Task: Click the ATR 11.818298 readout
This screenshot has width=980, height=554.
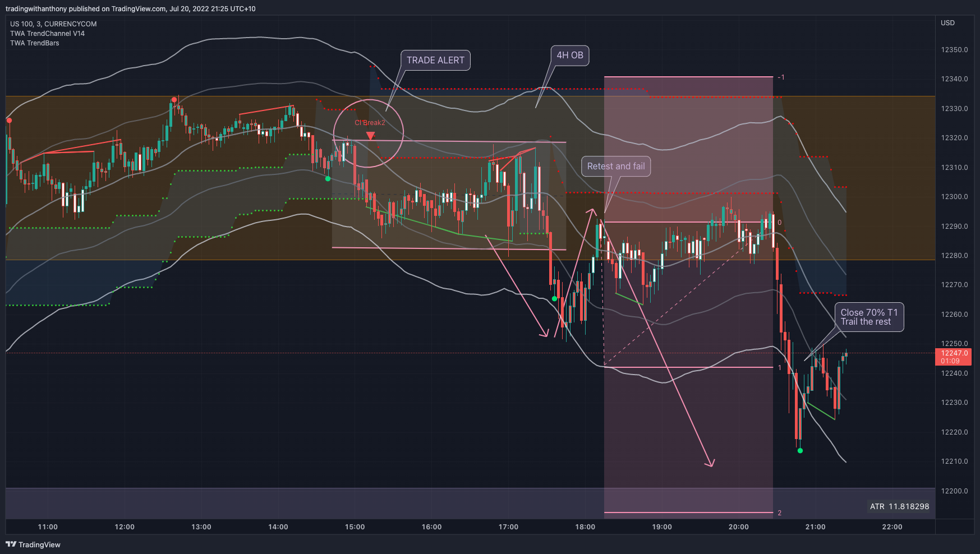Action: tap(899, 506)
